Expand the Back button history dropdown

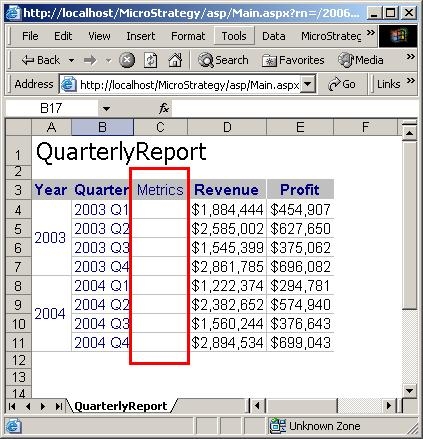pos(71,61)
